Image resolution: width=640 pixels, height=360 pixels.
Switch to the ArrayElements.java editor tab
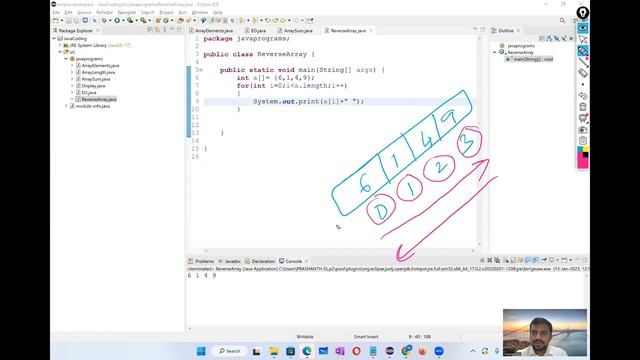211,31
